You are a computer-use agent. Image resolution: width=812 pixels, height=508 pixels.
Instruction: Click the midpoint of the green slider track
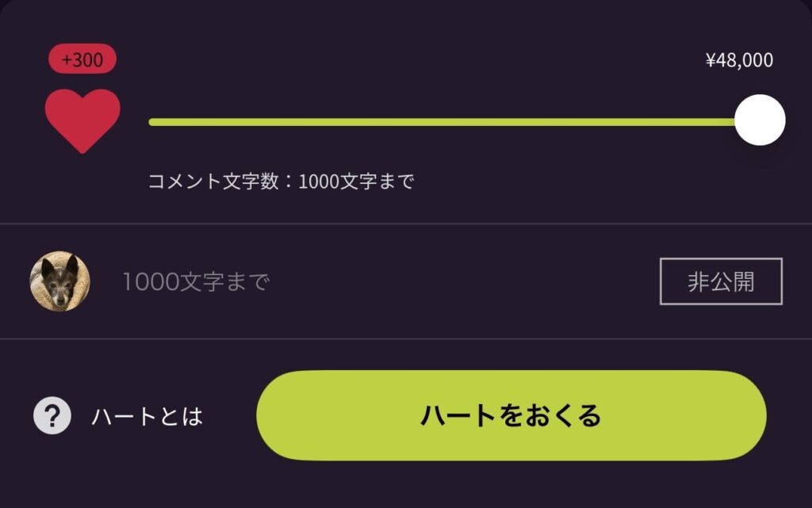click(444, 122)
